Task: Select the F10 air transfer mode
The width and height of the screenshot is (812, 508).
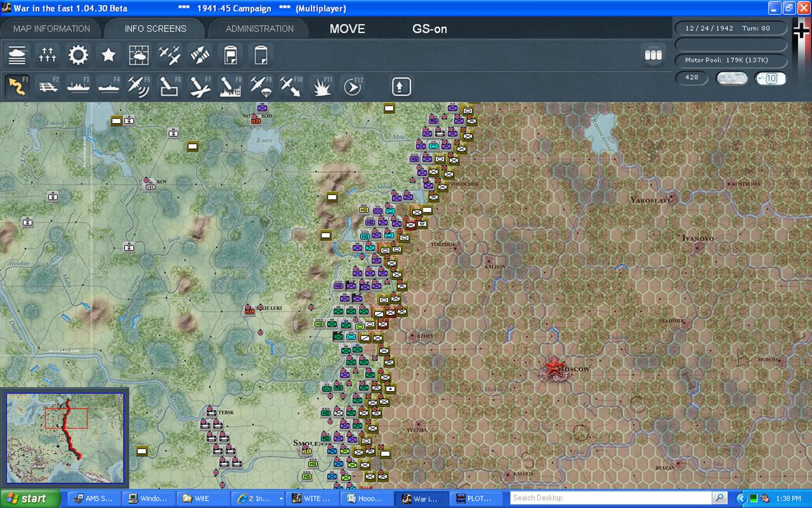Action: (291, 86)
